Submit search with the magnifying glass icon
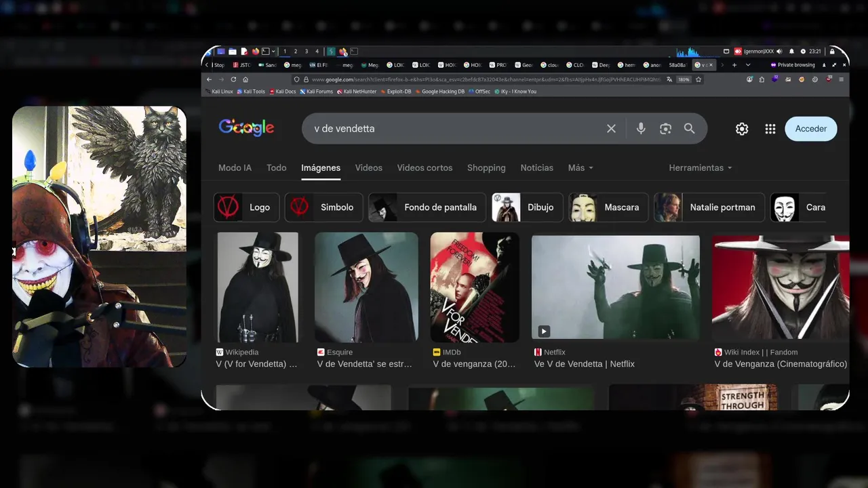Viewport: 868px width, 488px height. (690, 128)
